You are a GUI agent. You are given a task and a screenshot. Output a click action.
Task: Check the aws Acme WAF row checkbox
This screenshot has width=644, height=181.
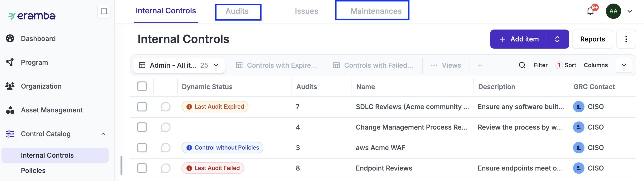tap(142, 148)
